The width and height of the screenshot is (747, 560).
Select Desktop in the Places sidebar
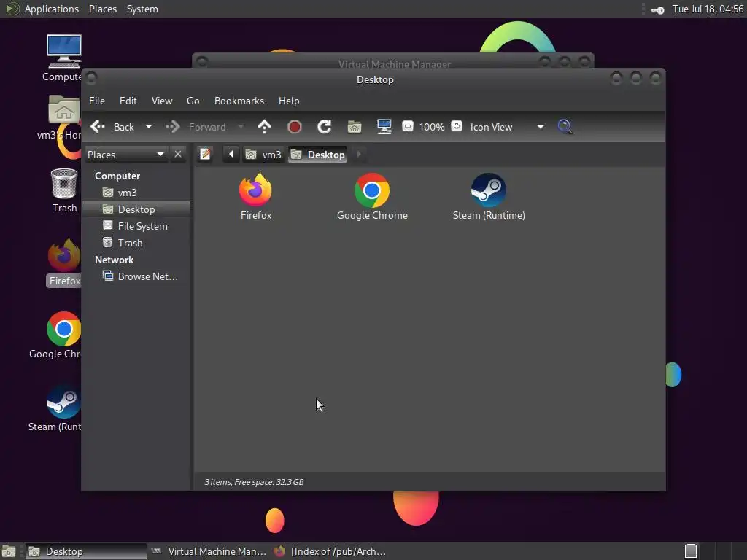(136, 209)
